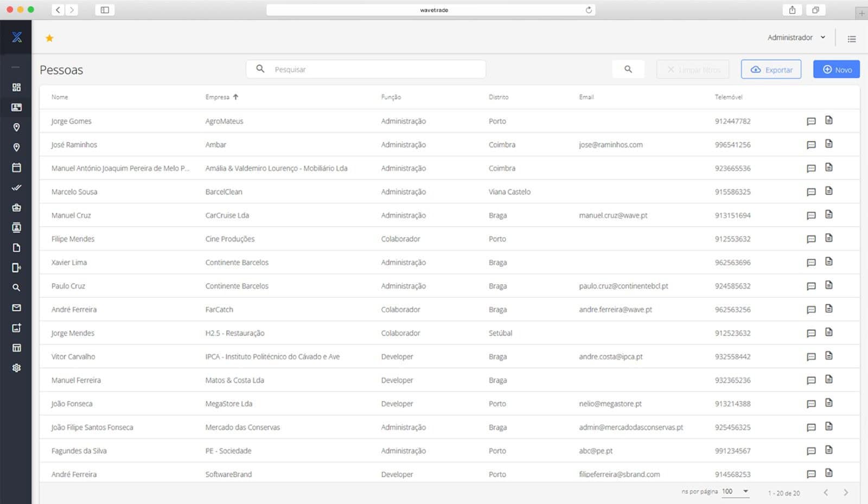Image resolution: width=868 pixels, height=504 pixels.
Task: Open the calendar icon in sidebar
Action: (x=16, y=168)
